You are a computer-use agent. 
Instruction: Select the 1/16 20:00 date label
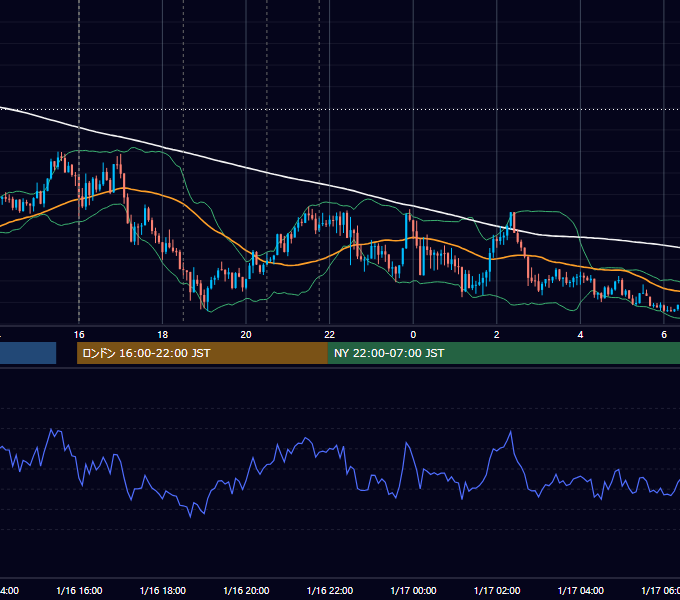246,591
